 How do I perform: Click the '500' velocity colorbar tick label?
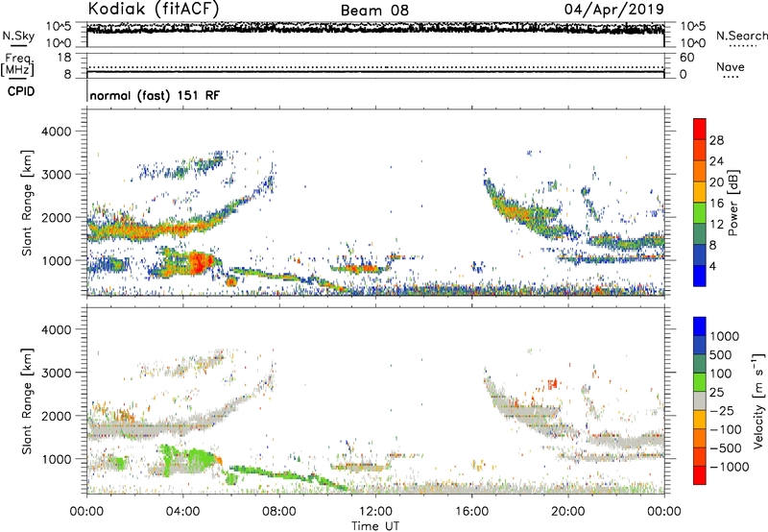pos(721,354)
